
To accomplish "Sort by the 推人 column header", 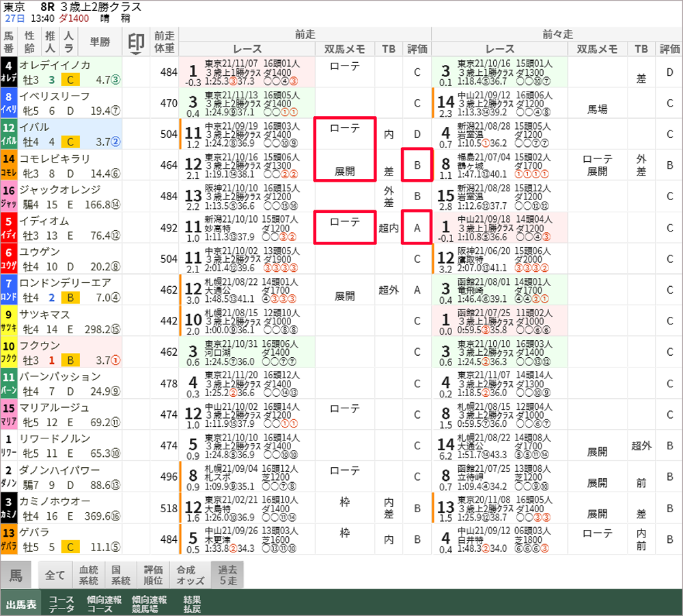I will [51, 42].
